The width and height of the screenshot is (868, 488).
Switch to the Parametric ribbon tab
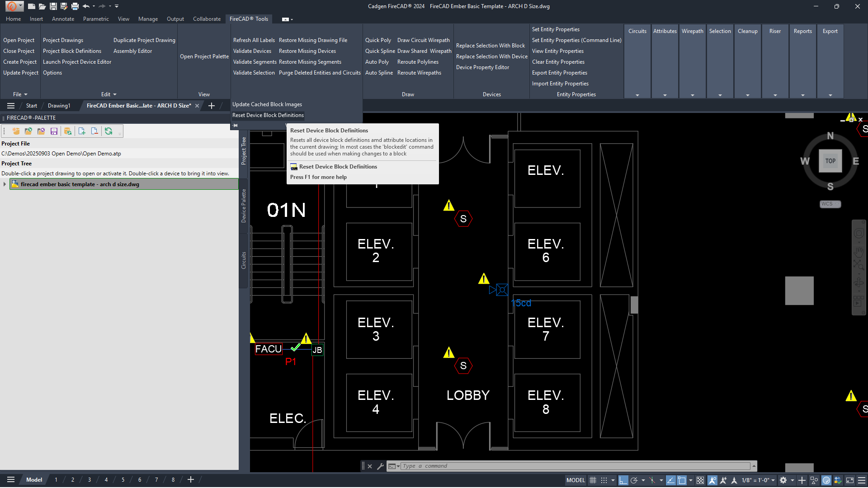pyautogui.click(x=96, y=19)
